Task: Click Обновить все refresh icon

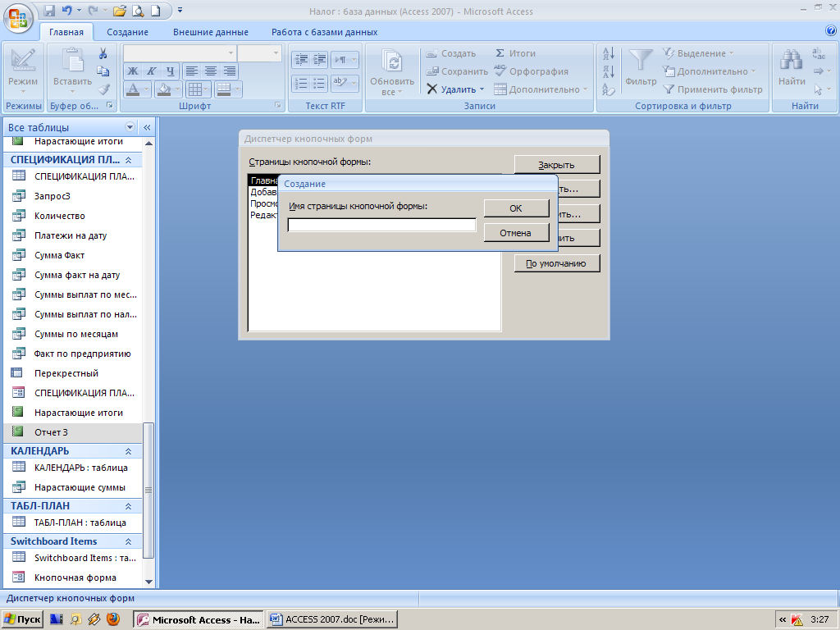Action: pyautogui.click(x=392, y=61)
